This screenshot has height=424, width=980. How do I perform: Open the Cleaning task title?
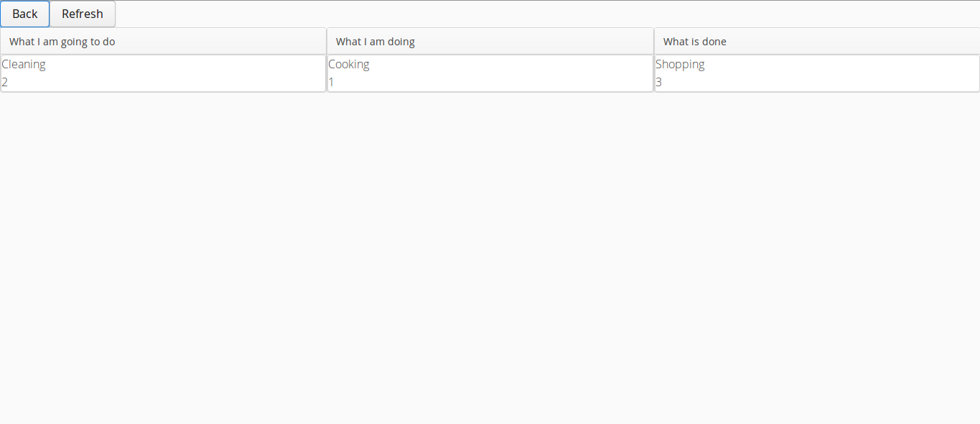(x=24, y=64)
